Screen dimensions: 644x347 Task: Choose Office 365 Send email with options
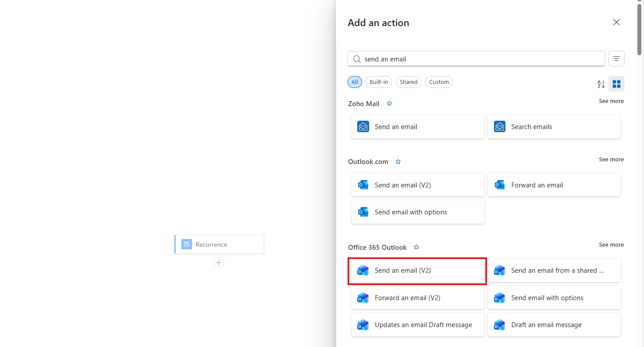pos(554,298)
